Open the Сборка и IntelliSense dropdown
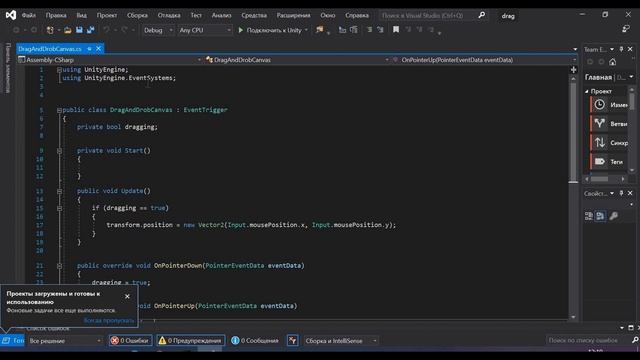Screen dimensions: 640x360 pos(341,340)
